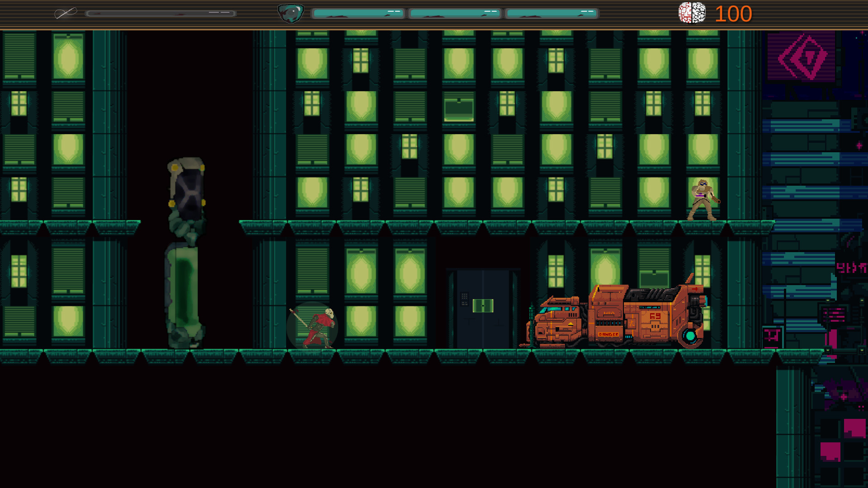Click the first teal health bar segment
Image resolution: width=868 pixels, height=488 pixels.
pyautogui.click(x=358, y=14)
